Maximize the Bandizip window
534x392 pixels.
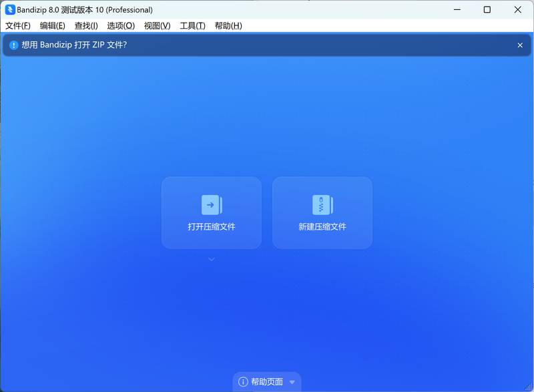click(x=487, y=9)
